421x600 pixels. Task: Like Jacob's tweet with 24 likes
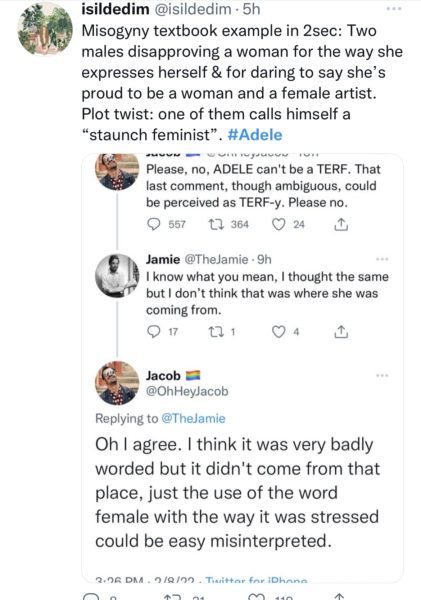point(279,224)
